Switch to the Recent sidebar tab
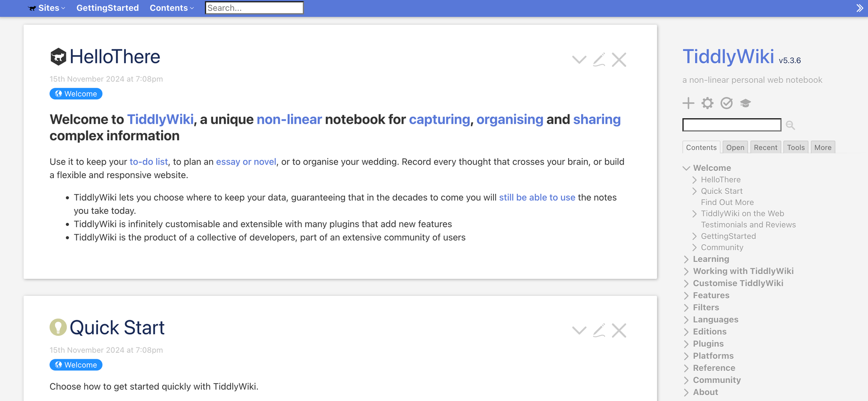This screenshot has height=401, width=868. click(766, 147)
